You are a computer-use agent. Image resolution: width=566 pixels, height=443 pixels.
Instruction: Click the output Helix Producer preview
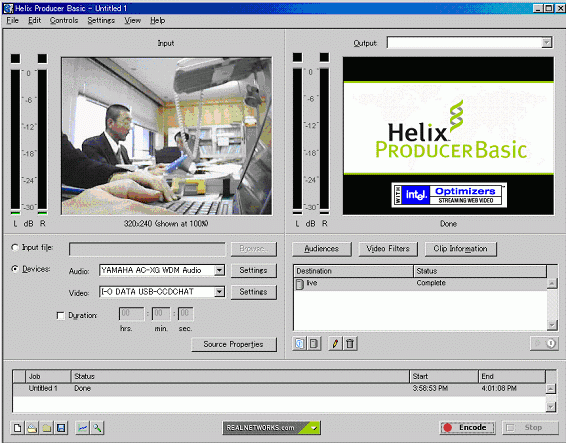pyautogui.click(x=448, y=136)
